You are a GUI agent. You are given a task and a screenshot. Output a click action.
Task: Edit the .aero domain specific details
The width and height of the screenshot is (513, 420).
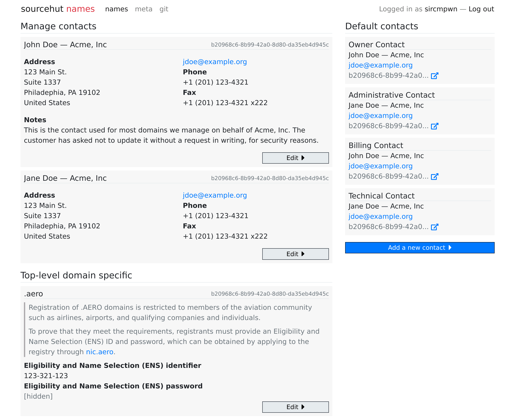pyautogui.click(x=295, y=407)
